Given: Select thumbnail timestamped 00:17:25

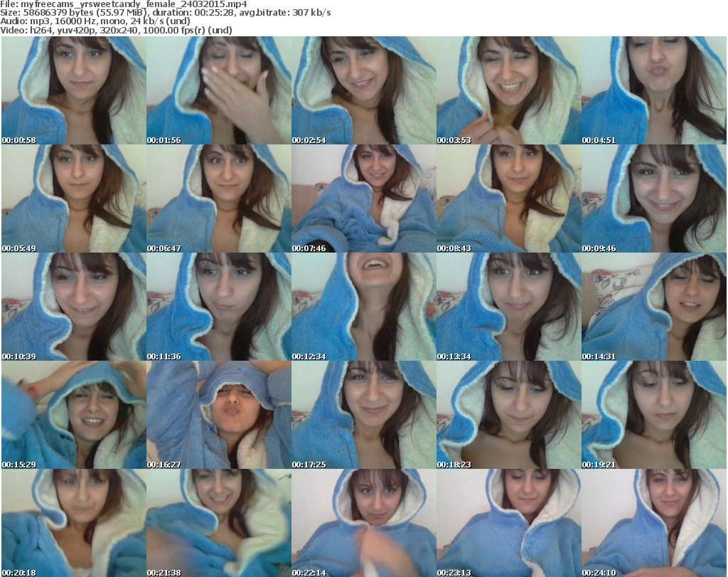Looking at the screenshot, I should point(363,415).
